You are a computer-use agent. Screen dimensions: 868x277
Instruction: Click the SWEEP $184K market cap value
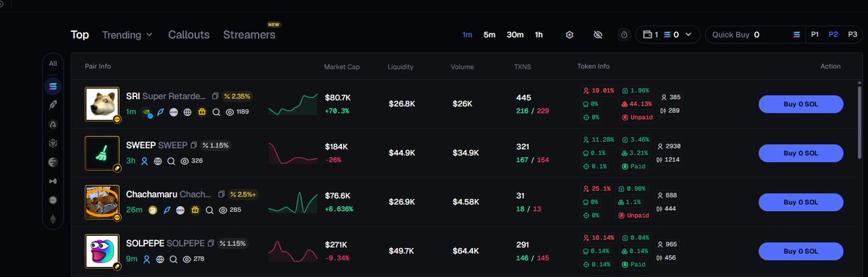click(337, 147)
